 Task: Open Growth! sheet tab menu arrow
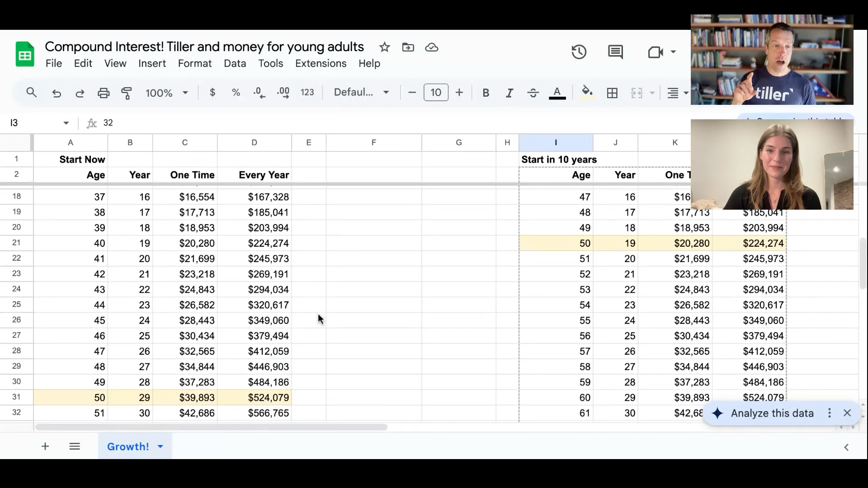pyautogui.click(x=160, y=446)
